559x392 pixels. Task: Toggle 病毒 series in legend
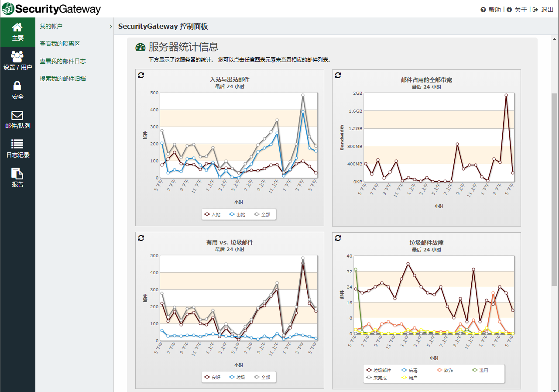pos(409,370)
